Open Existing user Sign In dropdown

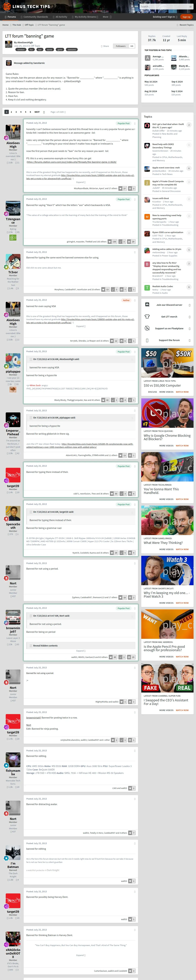(165, 17)
